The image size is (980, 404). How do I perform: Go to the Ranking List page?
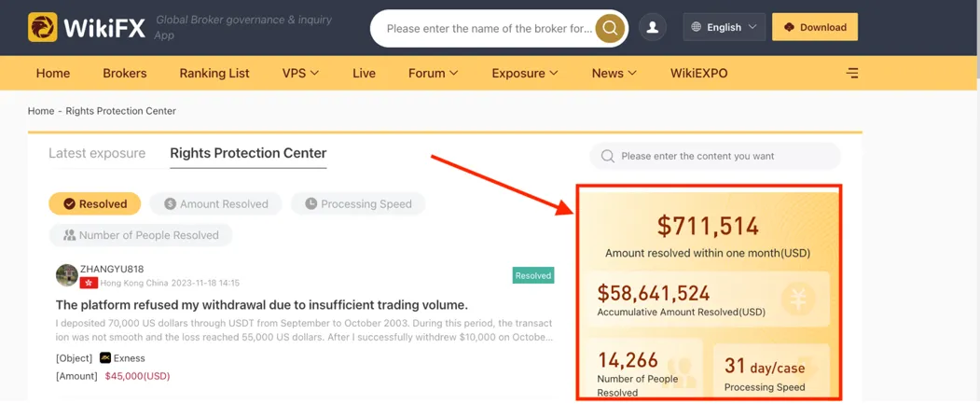[x=214, y=73]
